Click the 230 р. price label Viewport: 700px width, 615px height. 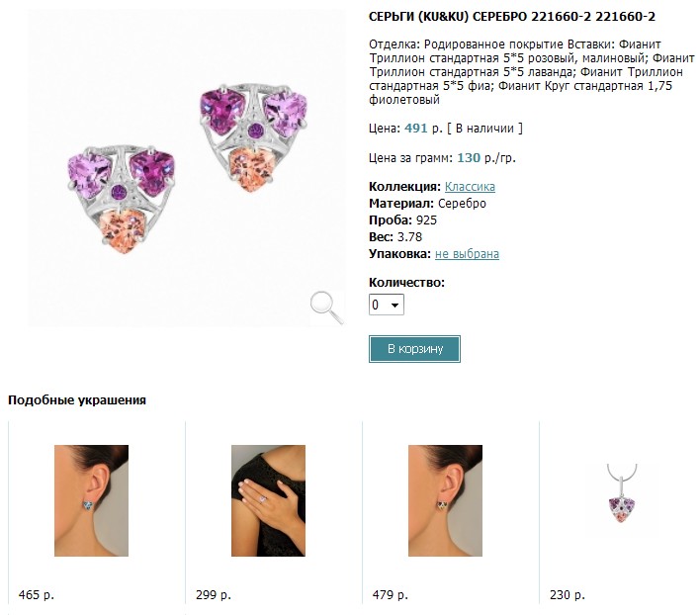[568, 595]
